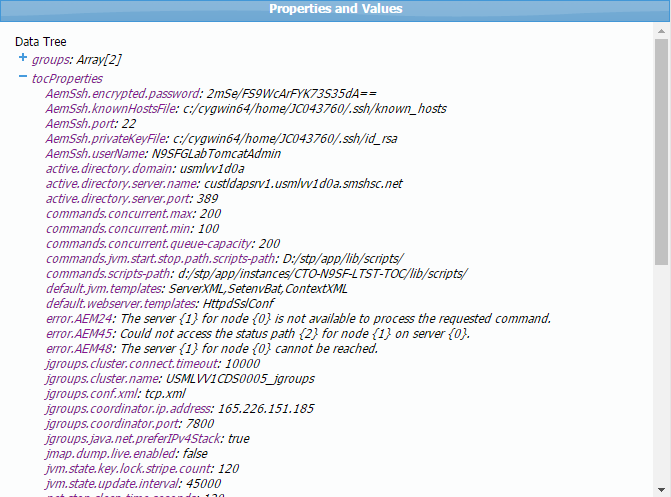Select the groups: Array[2] label
This screenshot has width=671, height=497.
(x=77, y=60)
